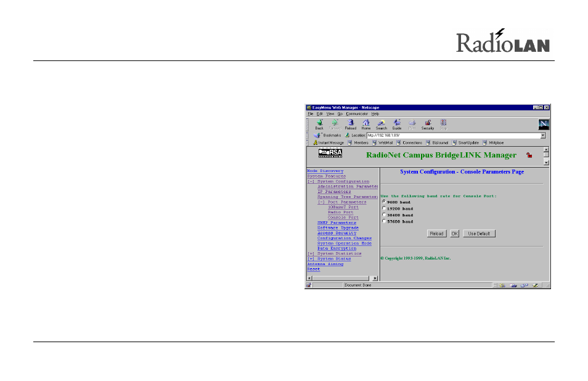This screenshot has height=381, width=588.
Task: Open the Mktplace personal toolbar shortcut
Action: (x=493, y=143)
